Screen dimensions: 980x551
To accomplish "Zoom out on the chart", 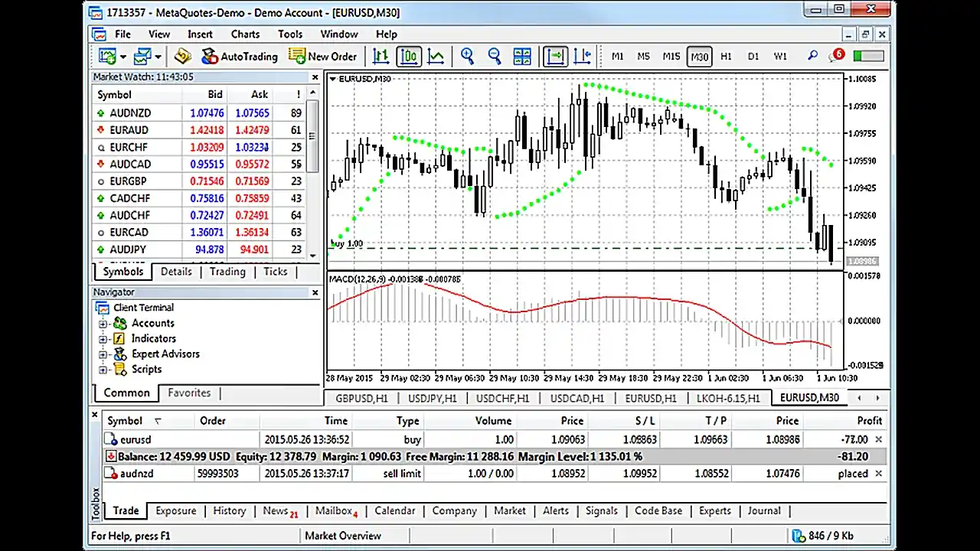I will tap(495, 56).
